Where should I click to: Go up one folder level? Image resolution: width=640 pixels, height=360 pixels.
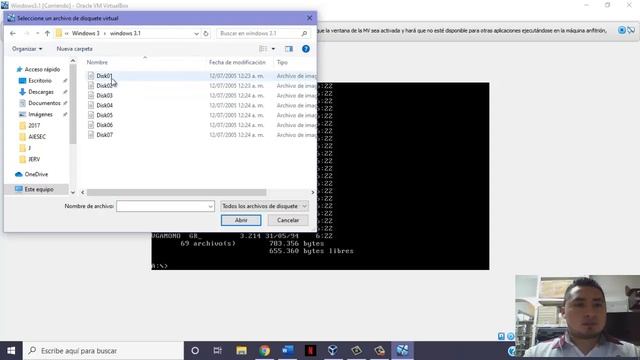click(x=47, y=33)
